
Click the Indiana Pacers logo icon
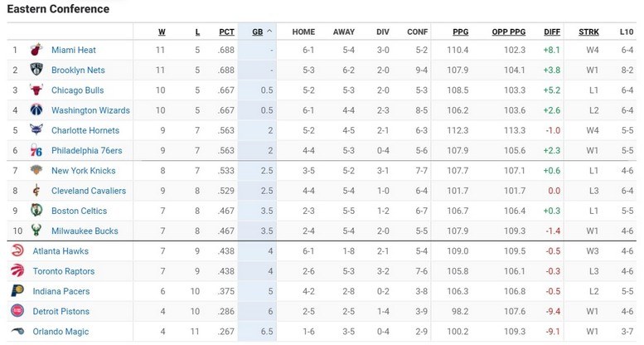point(17,291)
